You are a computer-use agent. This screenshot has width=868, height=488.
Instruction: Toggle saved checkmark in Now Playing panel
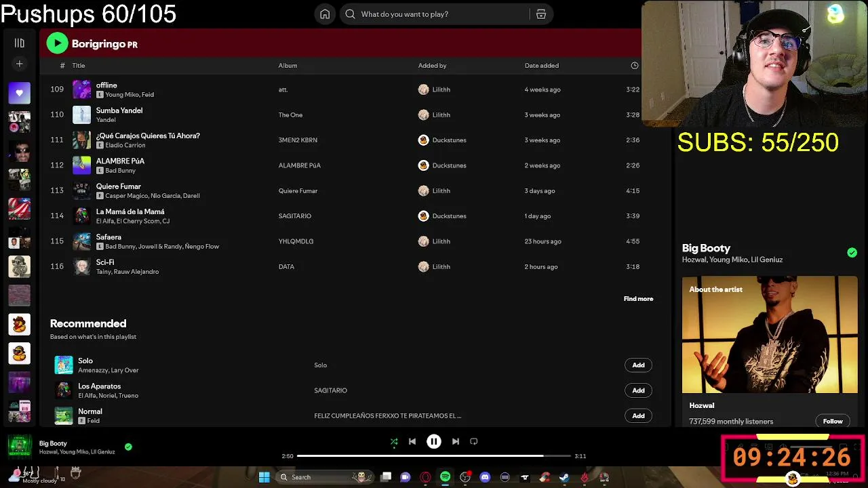click(852, 253)
